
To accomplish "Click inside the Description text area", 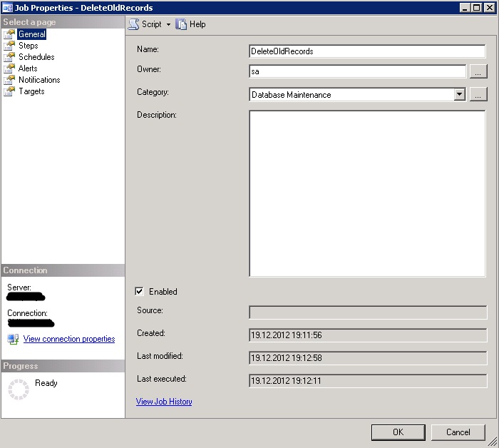I will [x=367, y=193].
